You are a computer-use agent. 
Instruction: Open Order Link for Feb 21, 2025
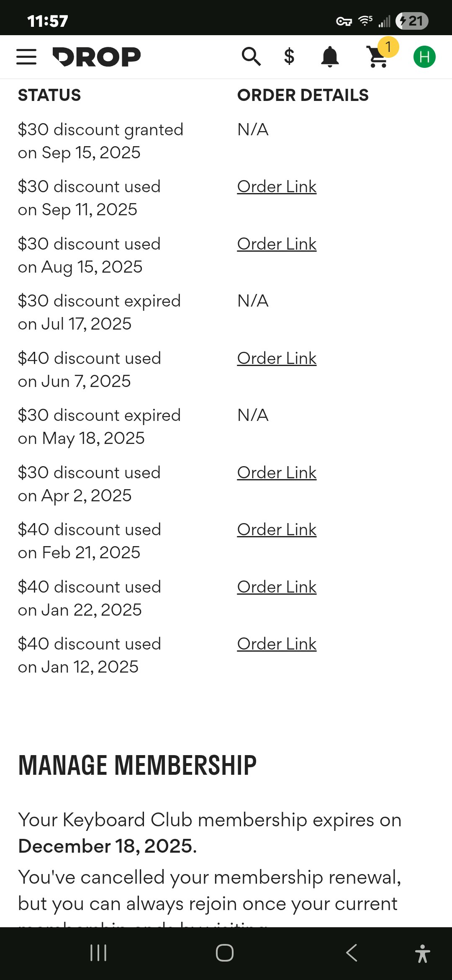pos(277,530)
